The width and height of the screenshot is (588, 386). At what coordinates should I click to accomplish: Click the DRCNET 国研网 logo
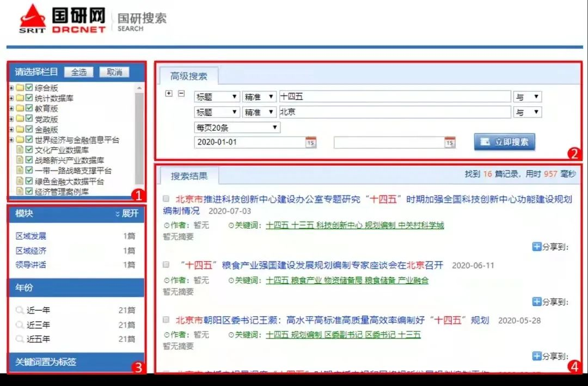click(x=63, y=20)
